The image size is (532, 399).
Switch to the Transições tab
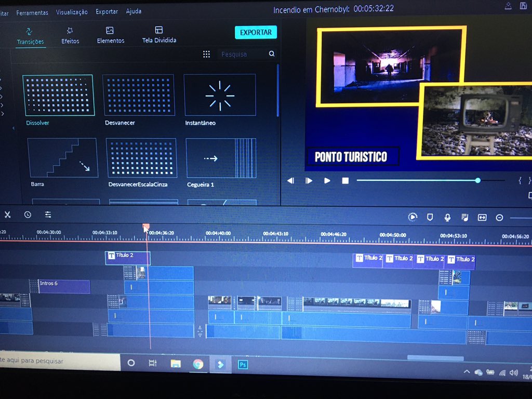pos(30,36)
